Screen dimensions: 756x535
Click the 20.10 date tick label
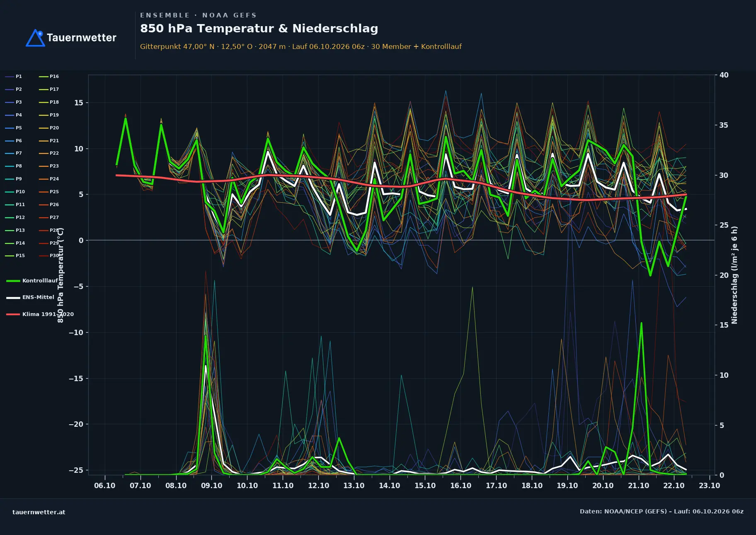pyautogui.click(x=603, y=486)
